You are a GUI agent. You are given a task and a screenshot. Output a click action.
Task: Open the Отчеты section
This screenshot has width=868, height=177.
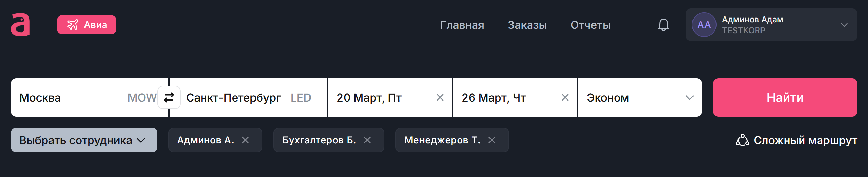point(590,25)
